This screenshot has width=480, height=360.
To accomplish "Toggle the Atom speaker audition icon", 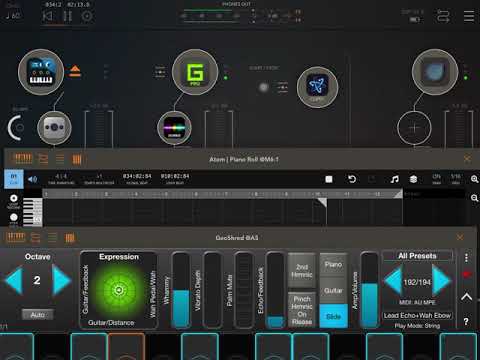I will click(x=33, y=179).
